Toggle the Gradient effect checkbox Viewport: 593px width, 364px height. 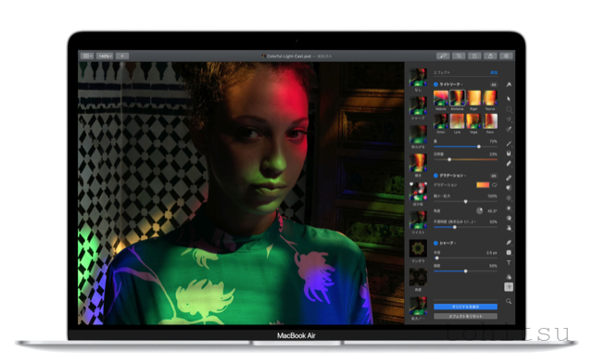tap(435, 175)
